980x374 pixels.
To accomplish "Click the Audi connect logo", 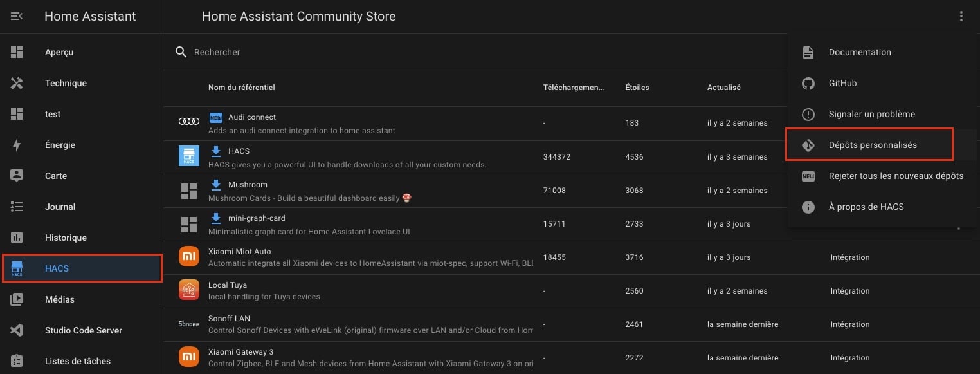I will (189, 121).
